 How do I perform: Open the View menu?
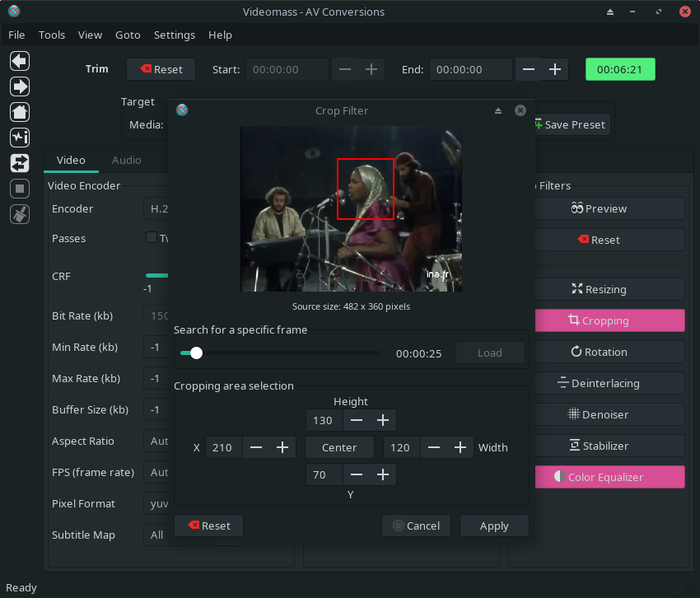tap(91, 35)
